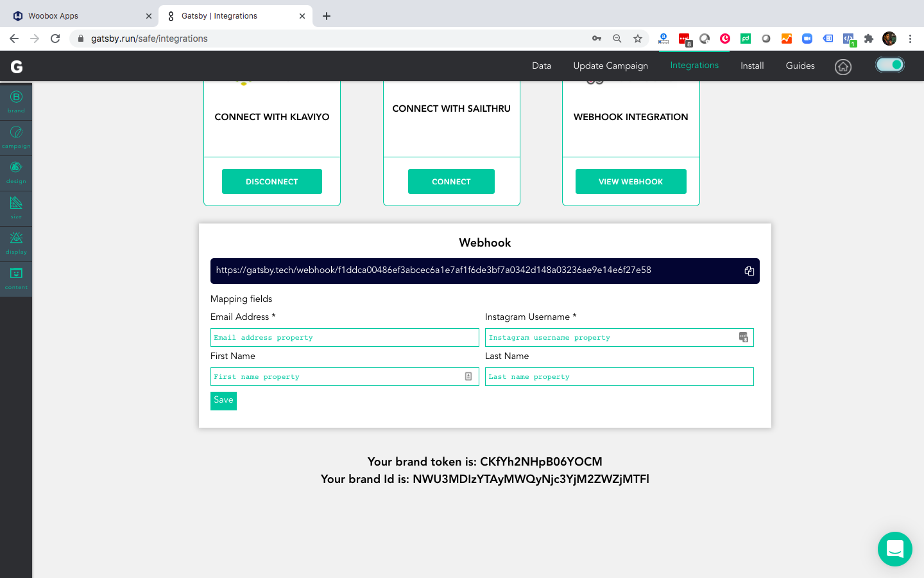
Task: Switch to the Woobox Apps tab
Action: point(78,16)
